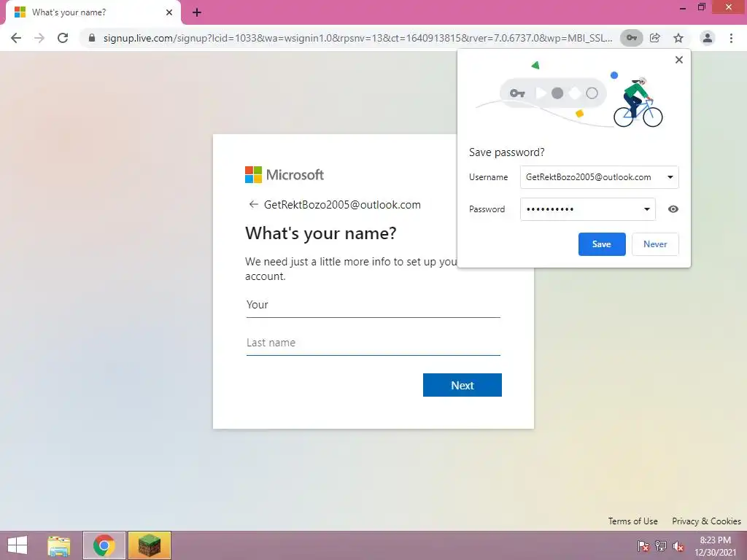
Task: Open the password manager key icon
Action: 631,38
